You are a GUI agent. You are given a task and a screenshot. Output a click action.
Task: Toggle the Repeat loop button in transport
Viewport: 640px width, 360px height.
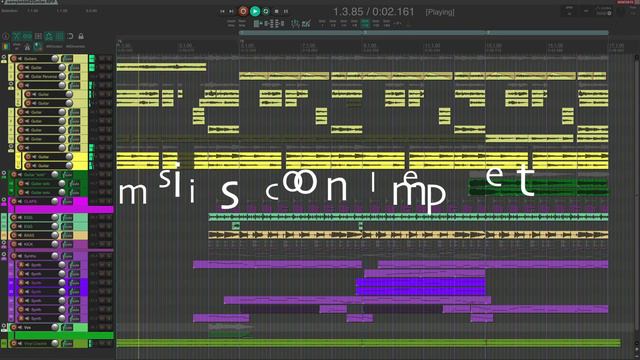[x=266, y=11]
